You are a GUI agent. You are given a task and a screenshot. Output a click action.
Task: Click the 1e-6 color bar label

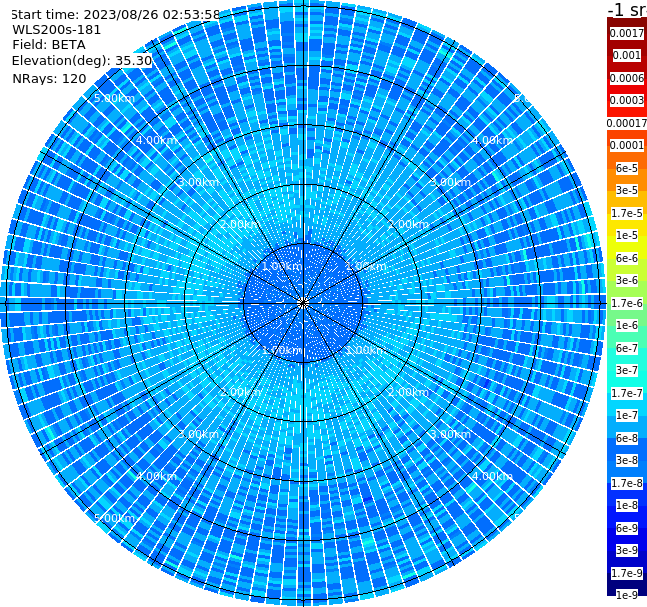627,325
